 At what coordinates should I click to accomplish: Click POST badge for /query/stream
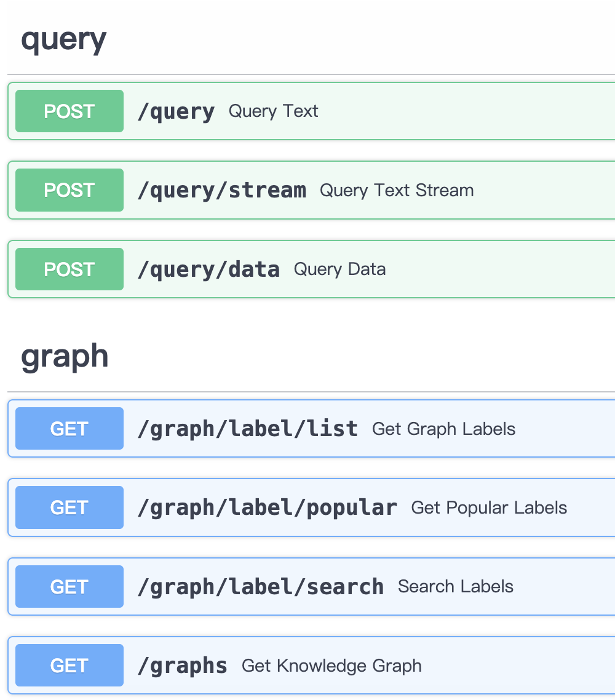pos(69,190)
